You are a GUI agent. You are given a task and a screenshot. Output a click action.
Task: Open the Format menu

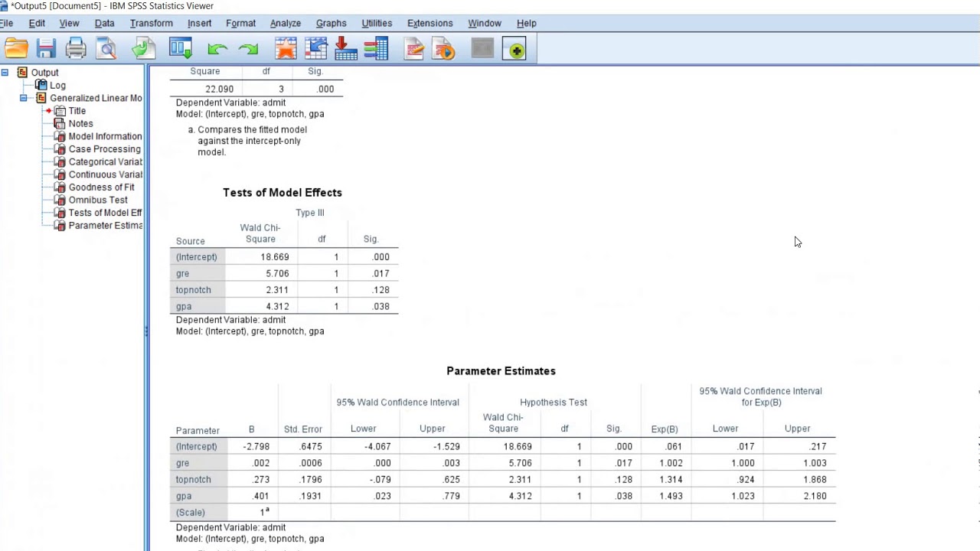pos(240,23)
